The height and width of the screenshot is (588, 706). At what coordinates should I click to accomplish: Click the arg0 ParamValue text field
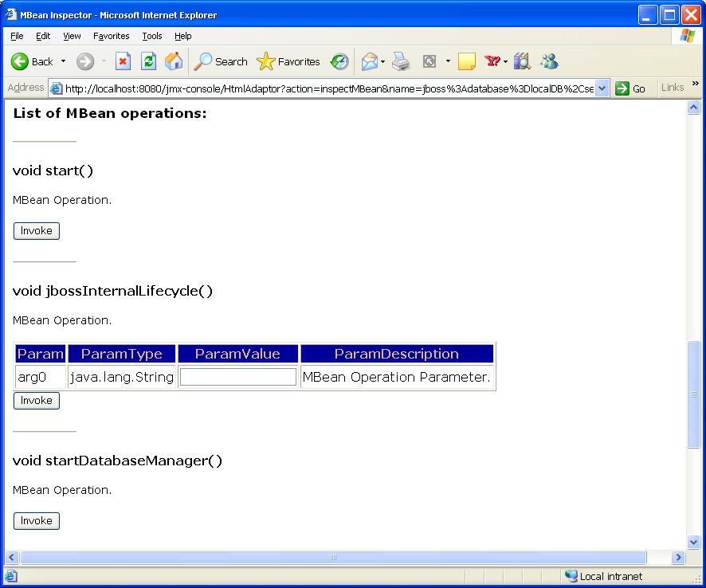click(237, 377)
